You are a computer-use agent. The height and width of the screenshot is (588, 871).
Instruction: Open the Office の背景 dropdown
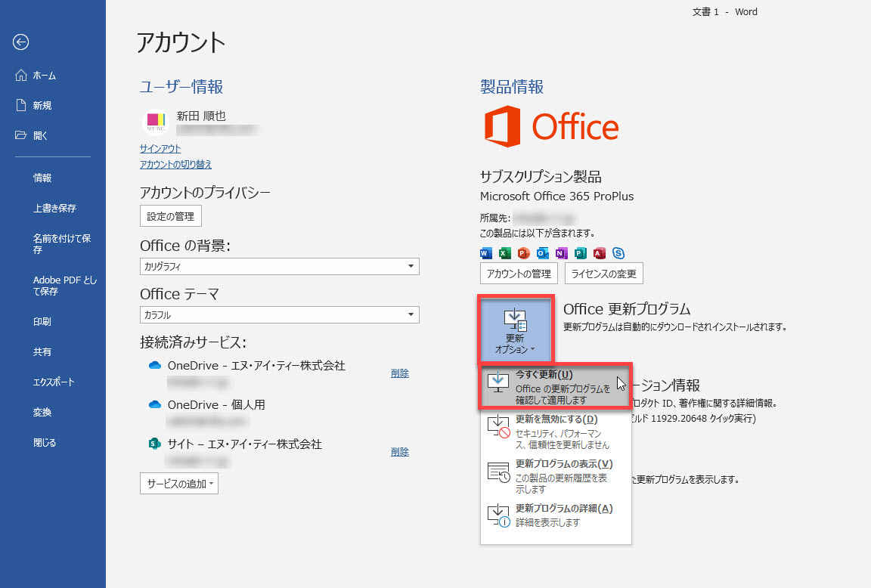click(279, 267)
